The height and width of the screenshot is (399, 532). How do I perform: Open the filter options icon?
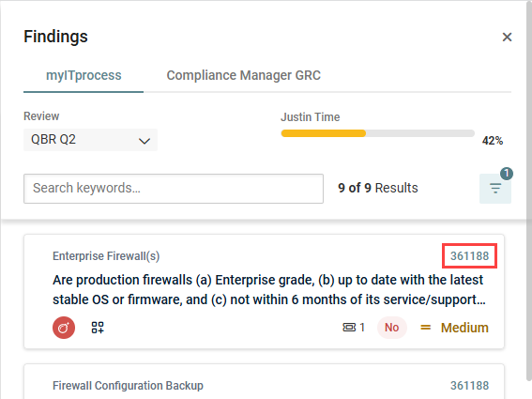495,189
